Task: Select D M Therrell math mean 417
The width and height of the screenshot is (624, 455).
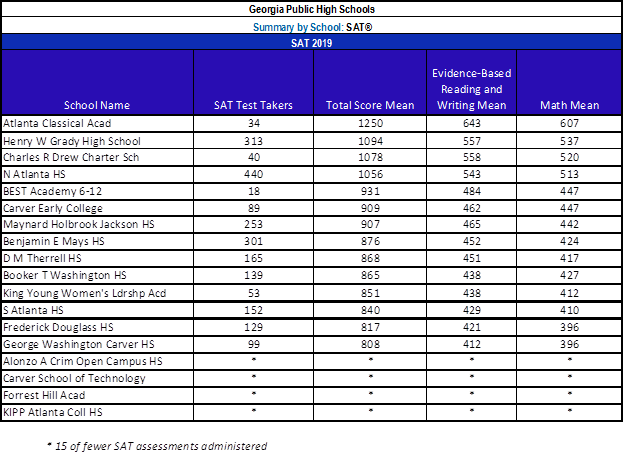Action: tap(569, 258)
